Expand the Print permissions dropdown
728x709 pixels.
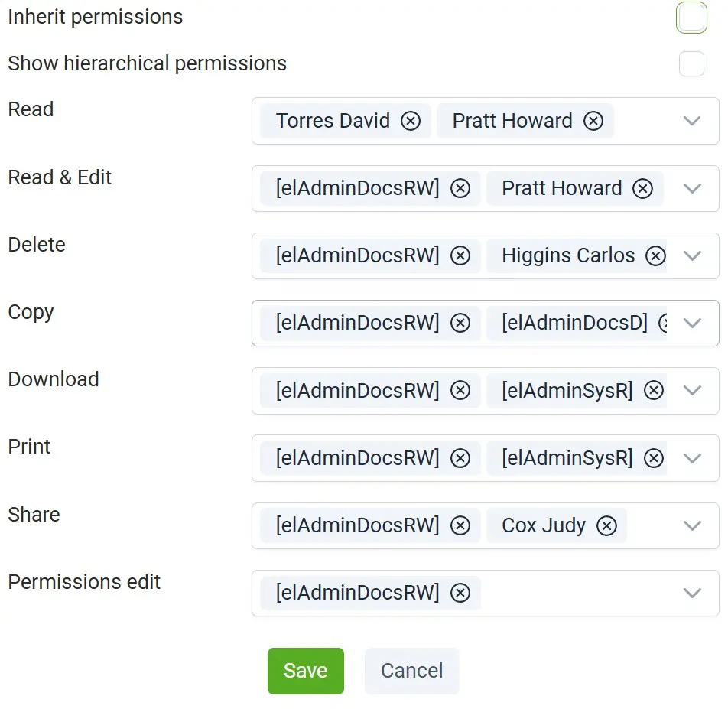click(x=692, y=458)
